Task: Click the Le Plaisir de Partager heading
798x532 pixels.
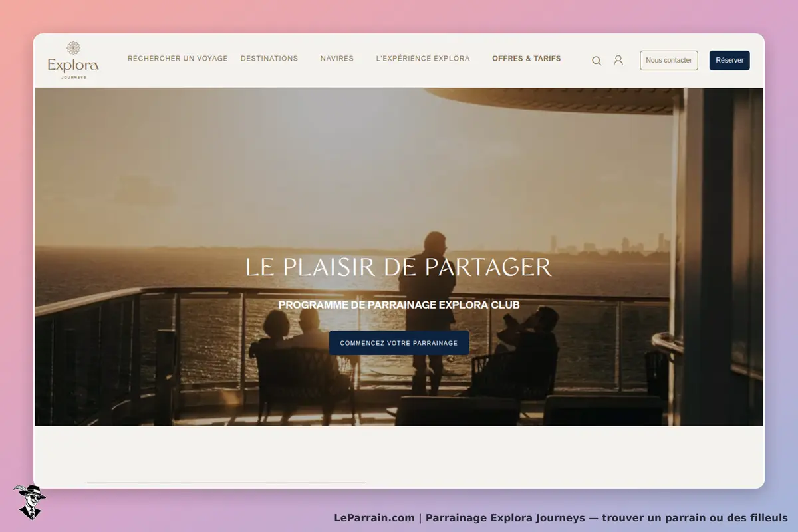Action: (x=399, y=267)
